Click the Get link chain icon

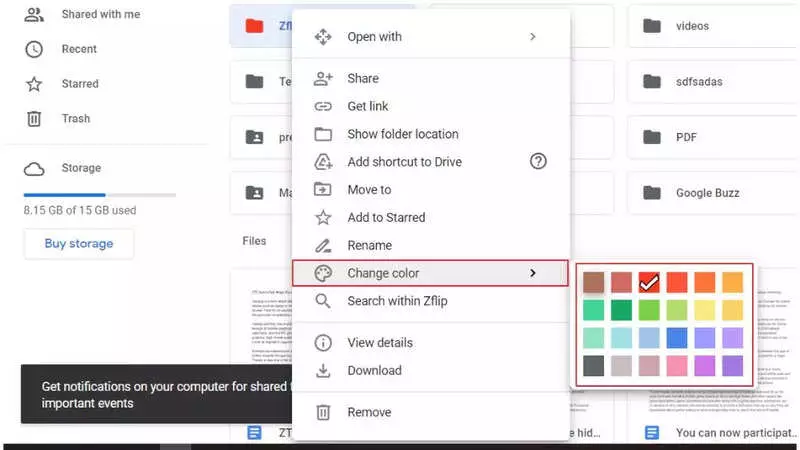323,106
